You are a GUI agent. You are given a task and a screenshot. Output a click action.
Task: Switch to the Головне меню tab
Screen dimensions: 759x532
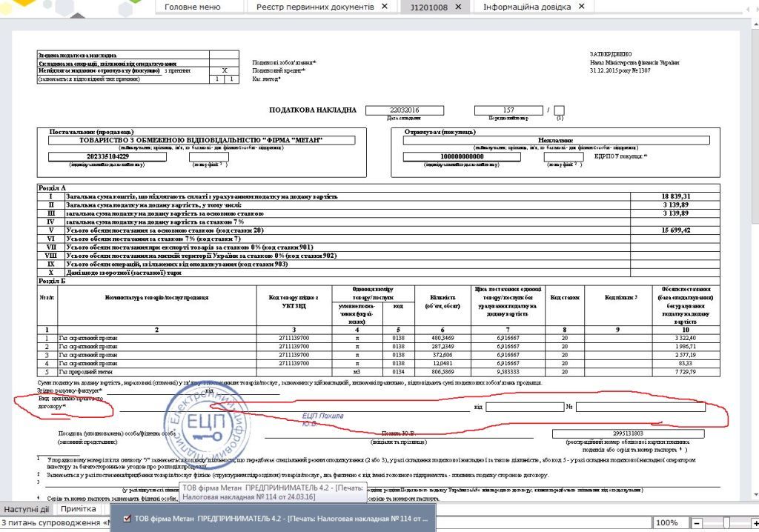[x=192, y=7]
